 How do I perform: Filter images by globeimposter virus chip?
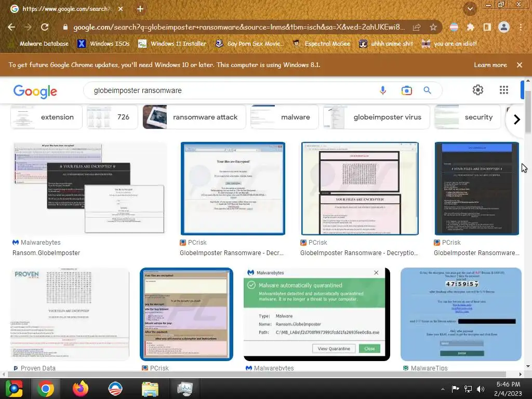[x=376, y=117]
